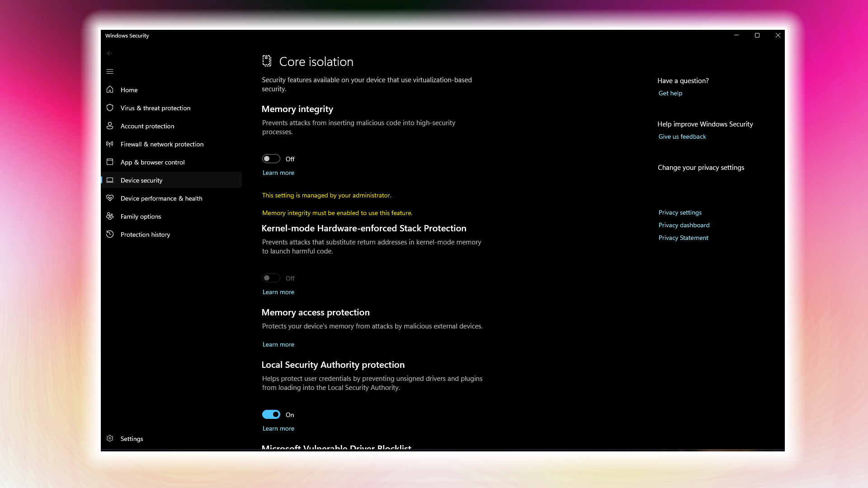Open Virus & threat protection page
Screen dimensions: 868x488
[x=172, y=108]
